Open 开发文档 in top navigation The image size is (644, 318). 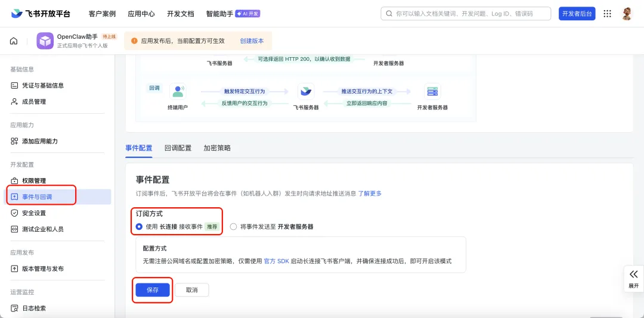(180, 14)
